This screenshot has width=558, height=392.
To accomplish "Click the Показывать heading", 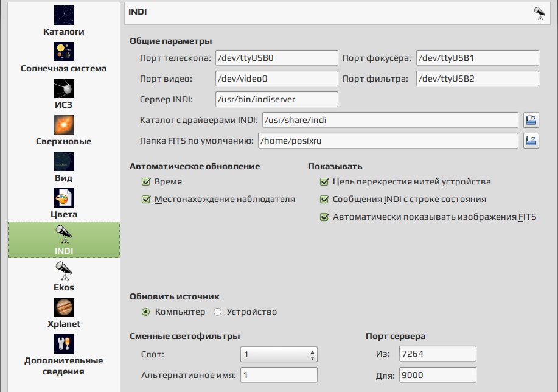I will (335, 166).
